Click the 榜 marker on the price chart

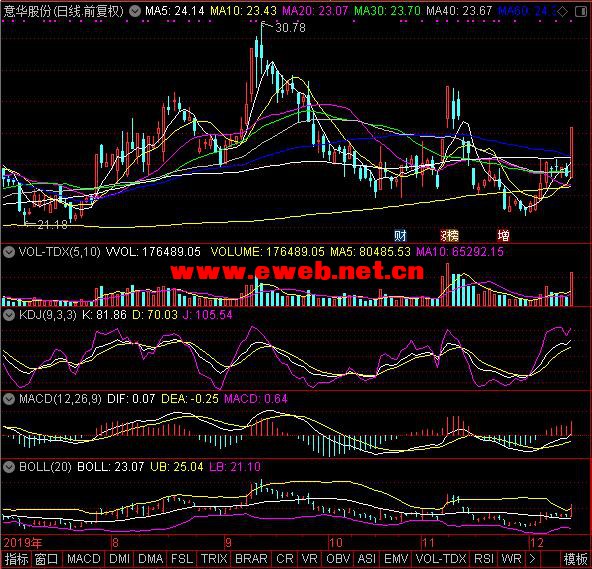(450, 236)
